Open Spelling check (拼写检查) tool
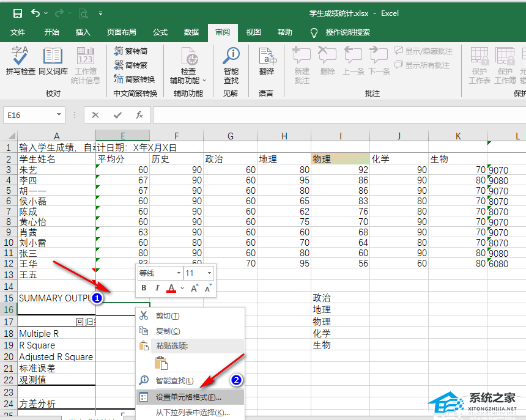 coord(21,61)
